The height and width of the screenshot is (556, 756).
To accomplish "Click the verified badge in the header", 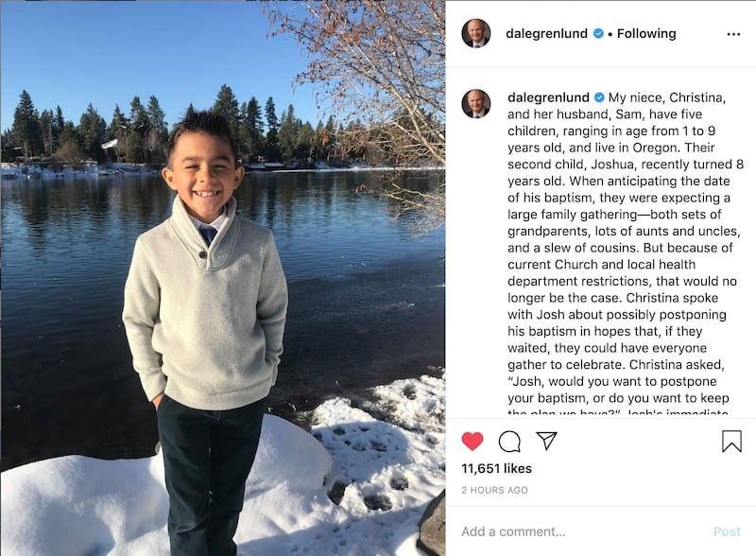I will coord(598,33).
